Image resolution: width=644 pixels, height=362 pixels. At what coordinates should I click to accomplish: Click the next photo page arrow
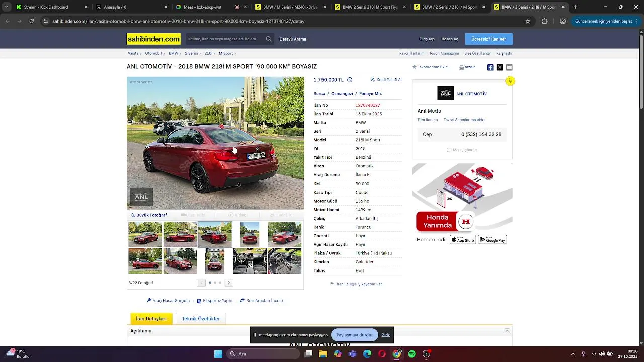coord(229,283)
